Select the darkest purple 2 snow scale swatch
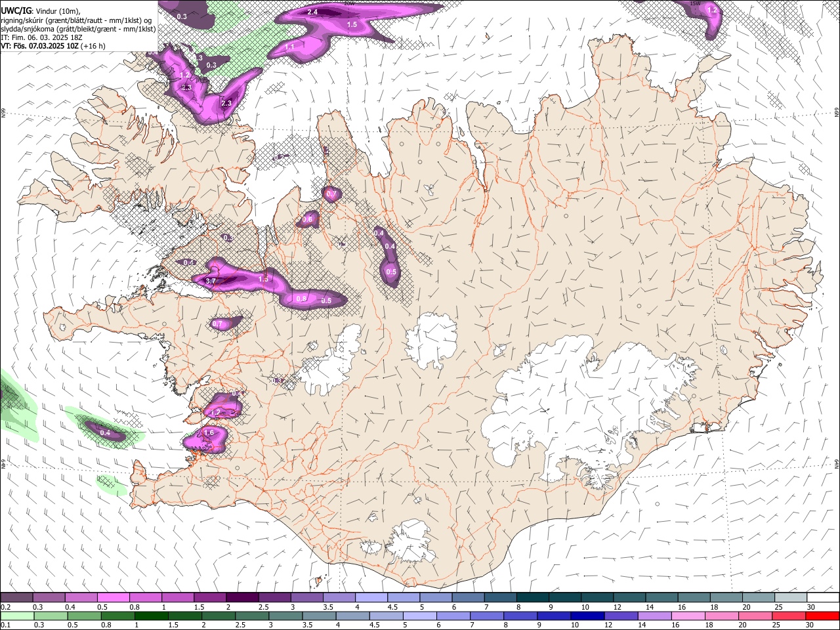The image size is (840, 630). (242, 597)
